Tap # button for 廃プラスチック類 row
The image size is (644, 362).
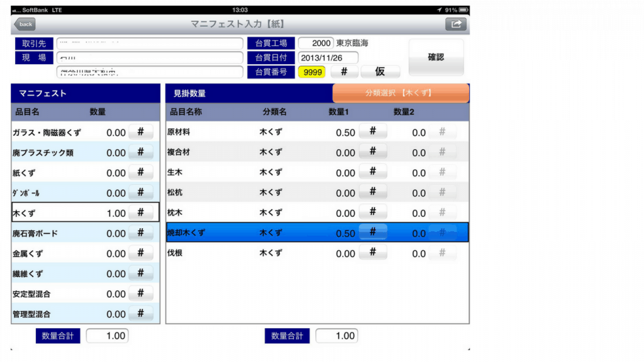click(141, 153)
